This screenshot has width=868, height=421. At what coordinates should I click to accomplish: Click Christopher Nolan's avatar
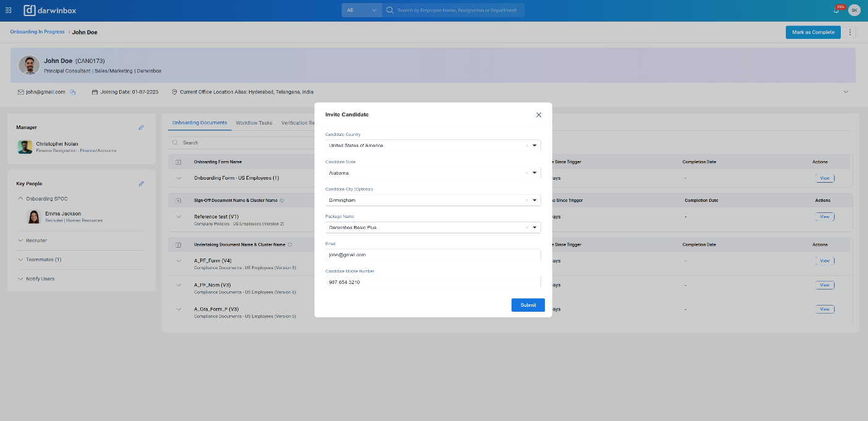click(x=25, y=147)
